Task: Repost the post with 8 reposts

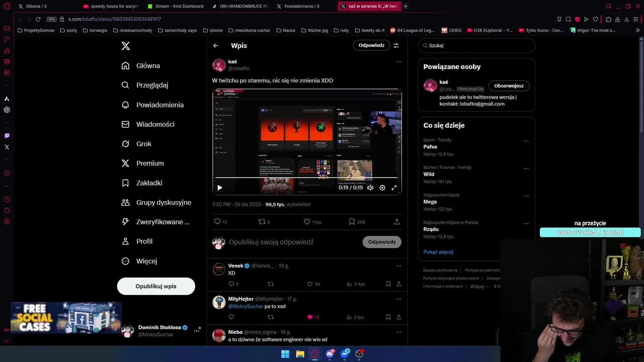Action: 264,222
